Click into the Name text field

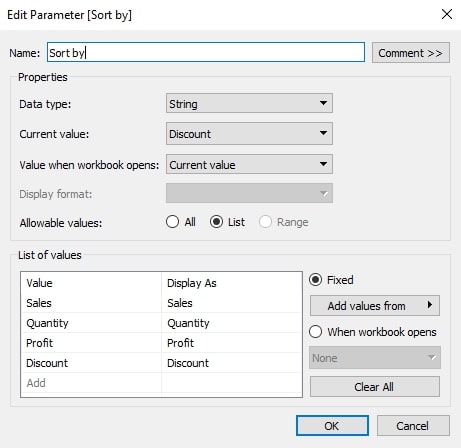[206, 52]
